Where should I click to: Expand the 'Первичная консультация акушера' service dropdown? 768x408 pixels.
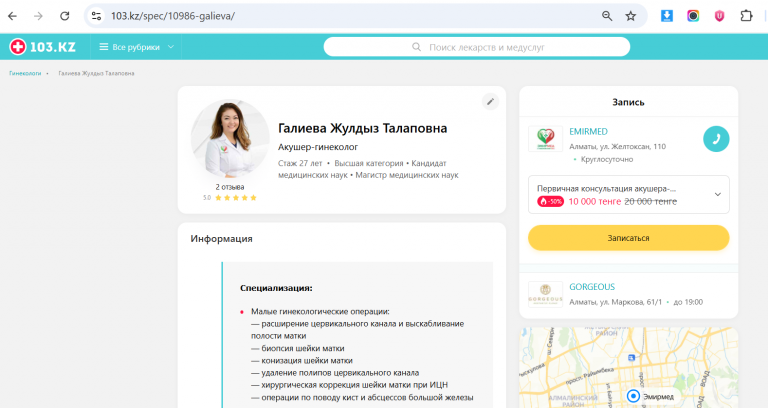(x=628, y=194)
